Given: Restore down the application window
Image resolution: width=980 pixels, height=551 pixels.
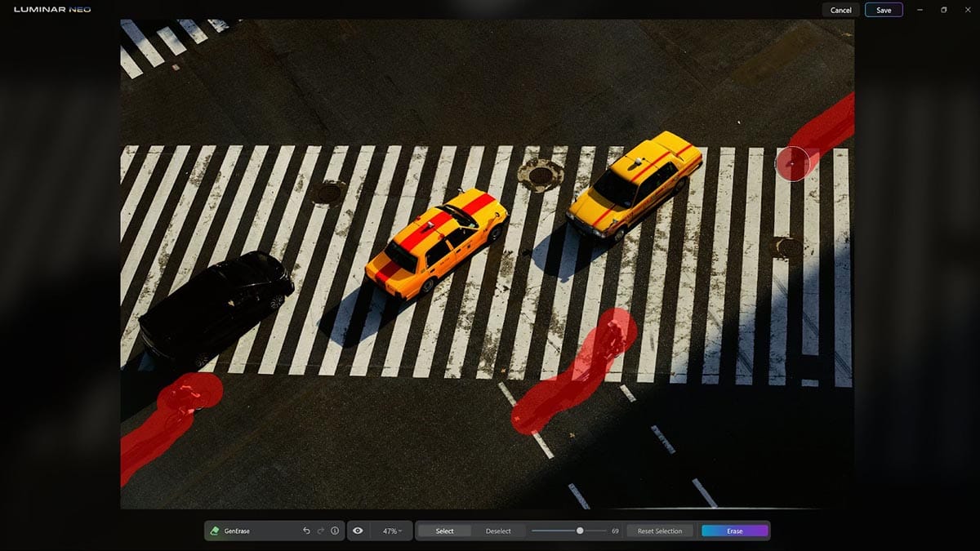Looking at the screenshot, I should [943, 10].
